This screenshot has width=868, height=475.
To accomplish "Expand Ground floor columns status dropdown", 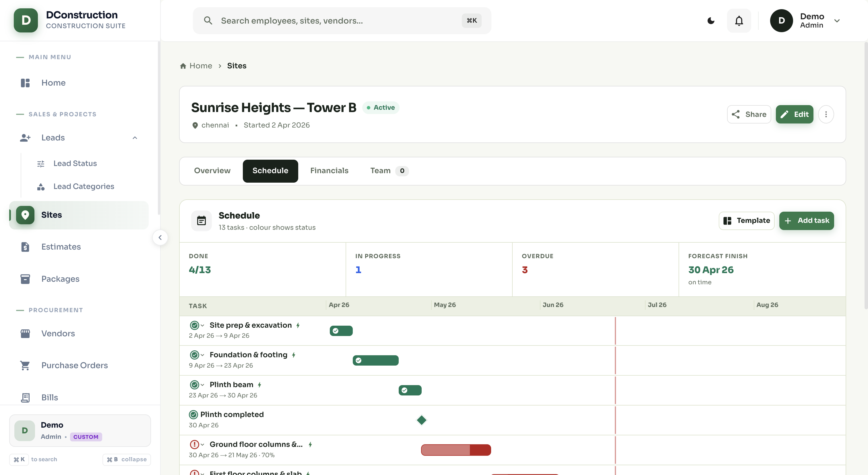I will [202, 445].
